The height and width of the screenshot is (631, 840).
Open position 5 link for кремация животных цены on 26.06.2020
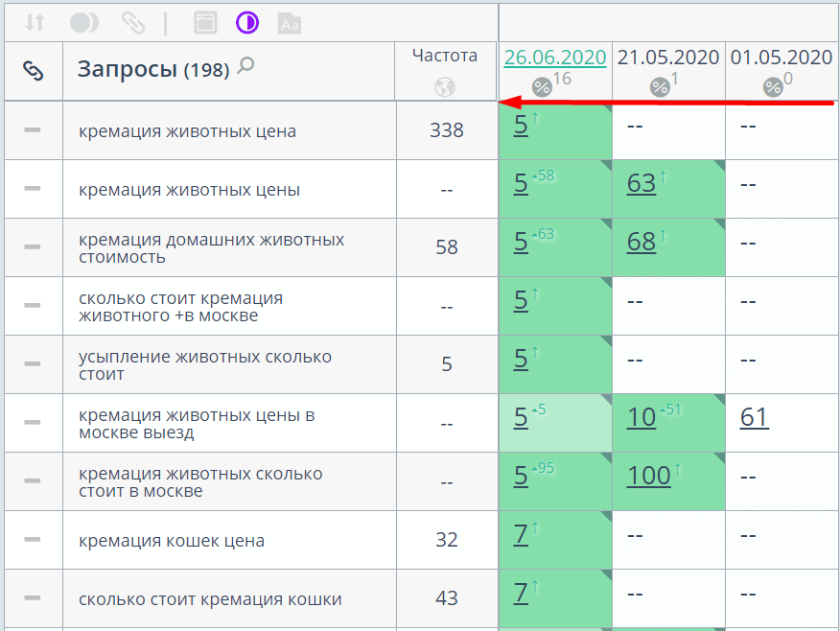pyautogui.click(x=521, y=183)
